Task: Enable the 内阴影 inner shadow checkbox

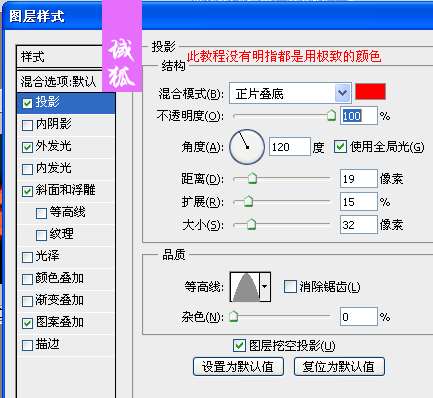Action: click(27, 125)
